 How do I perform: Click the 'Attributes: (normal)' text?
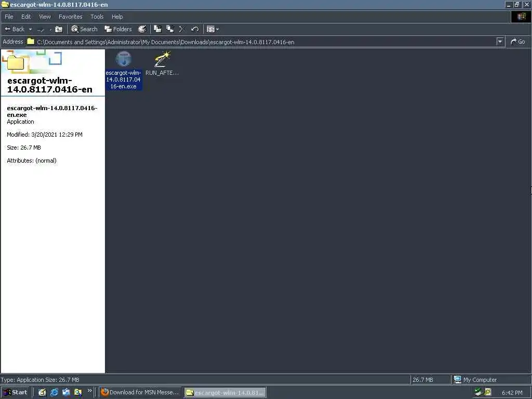point(32,161)
